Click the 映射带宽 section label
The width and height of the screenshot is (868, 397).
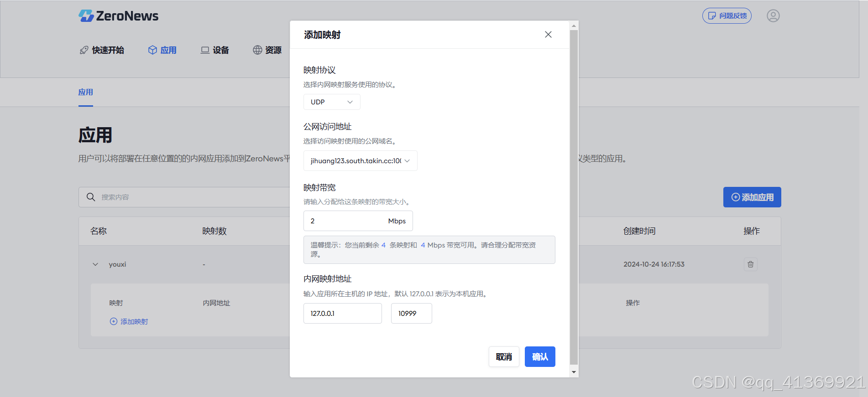pyautogui.click(x=319, y=188)
